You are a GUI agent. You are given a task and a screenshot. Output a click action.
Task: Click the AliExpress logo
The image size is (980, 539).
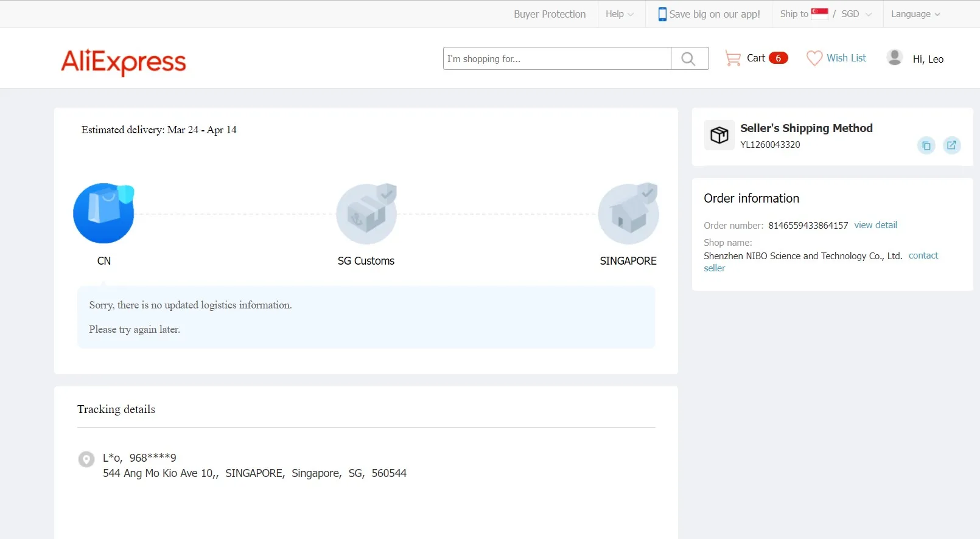pos(124,61)
